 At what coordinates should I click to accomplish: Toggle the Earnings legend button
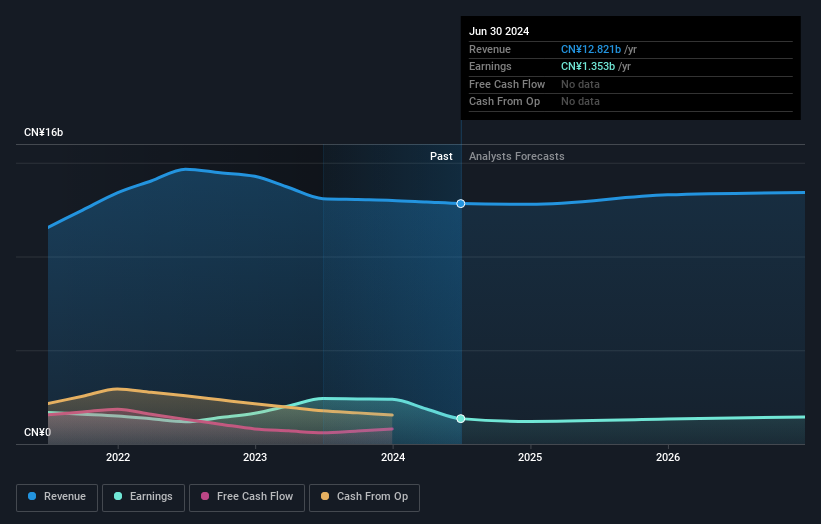coord(143,497)
